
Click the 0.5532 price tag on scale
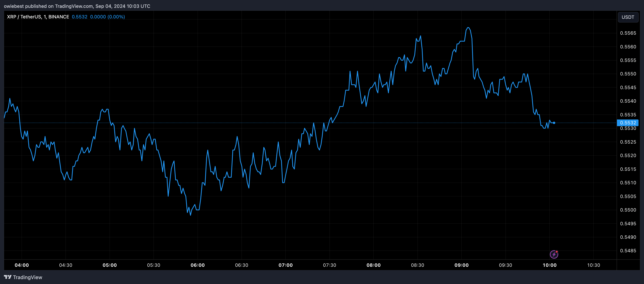628,123
